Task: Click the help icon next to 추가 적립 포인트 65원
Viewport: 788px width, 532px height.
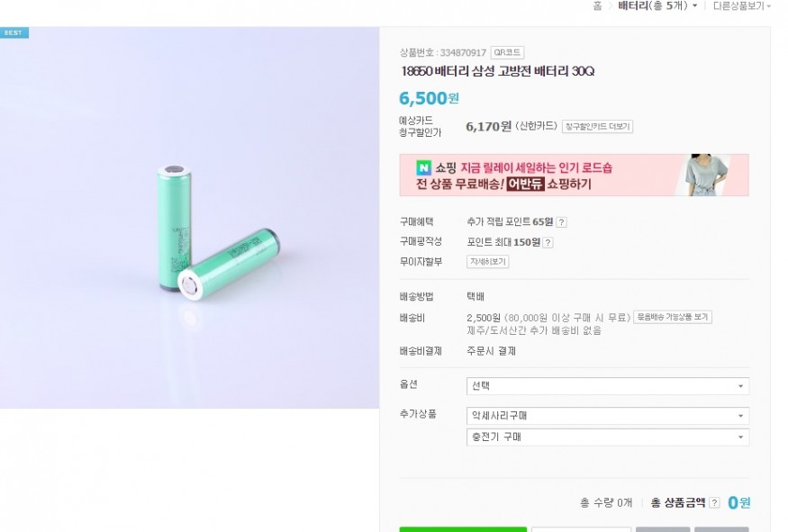Action: [x=561, y=222]
